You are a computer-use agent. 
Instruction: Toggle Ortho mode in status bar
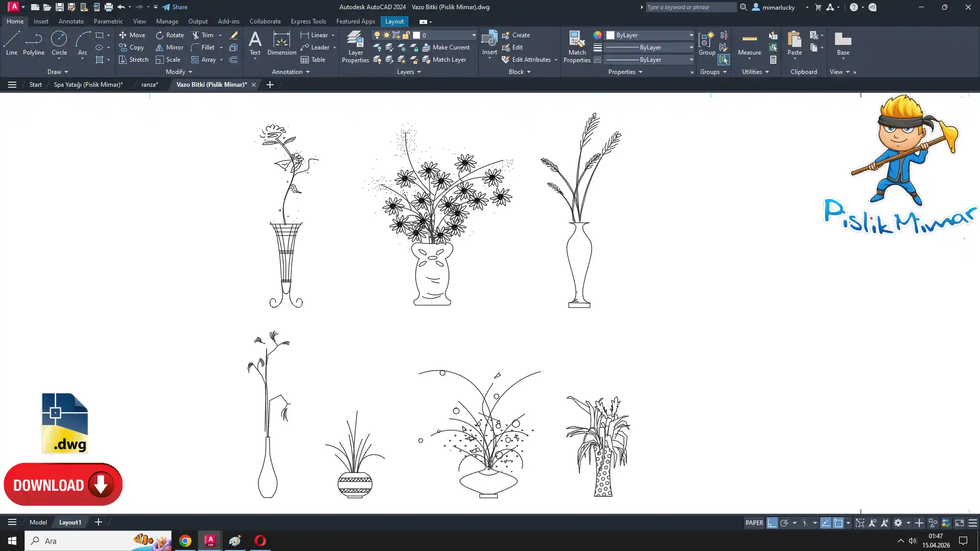click(x=772, y=523)
